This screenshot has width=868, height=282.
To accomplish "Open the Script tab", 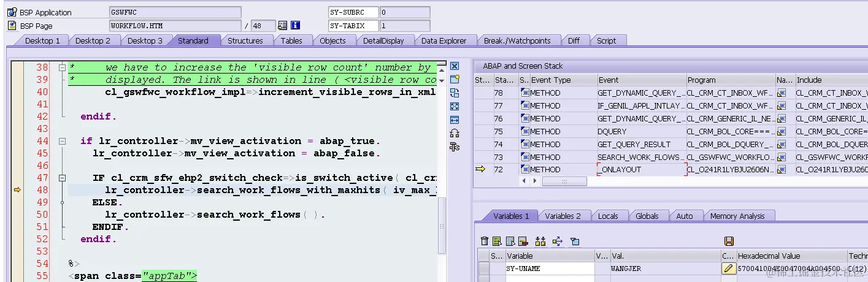I will 607,40.
